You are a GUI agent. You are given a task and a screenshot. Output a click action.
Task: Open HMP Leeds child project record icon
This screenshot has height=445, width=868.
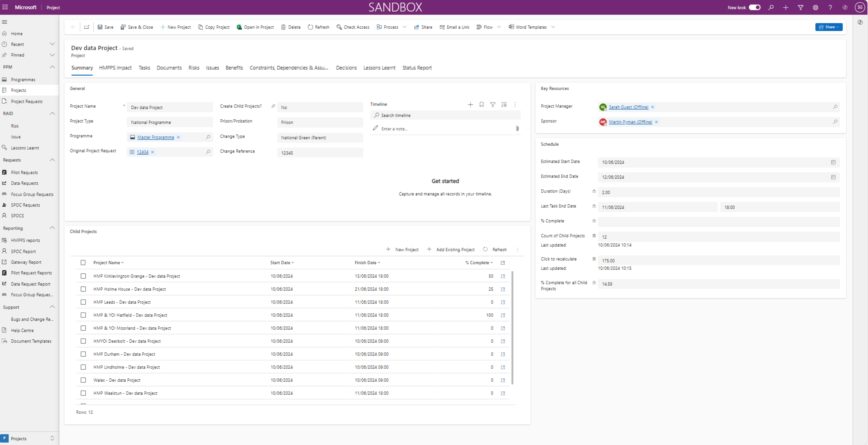pyautogui.click(x=503, y=302)
